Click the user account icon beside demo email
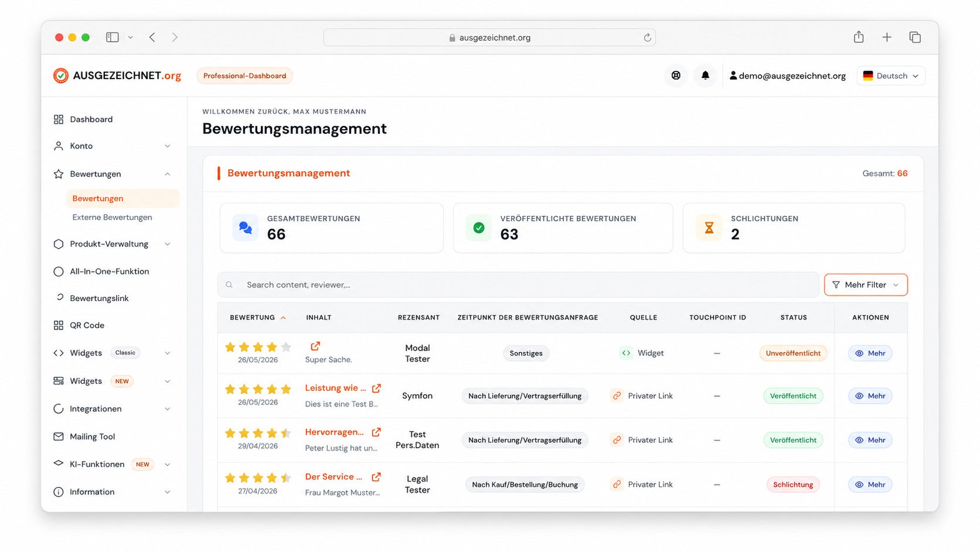980x552 pixels. [x=733, y=76]
